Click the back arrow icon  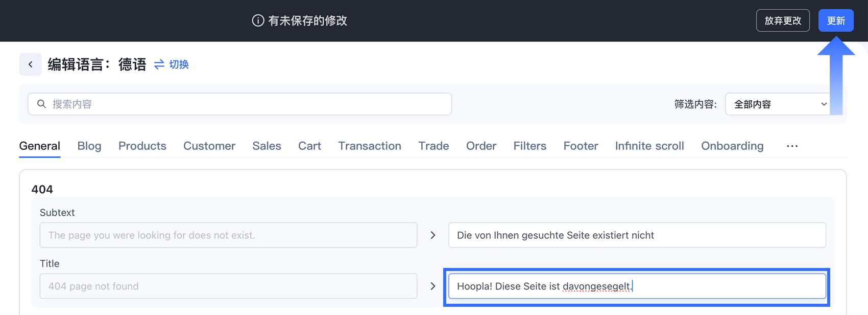(30, 64)
